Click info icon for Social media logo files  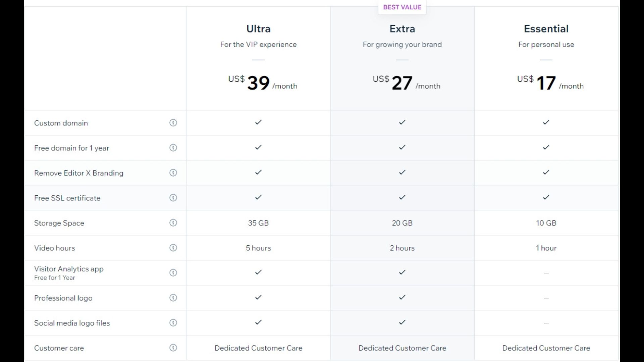[173, 323]
